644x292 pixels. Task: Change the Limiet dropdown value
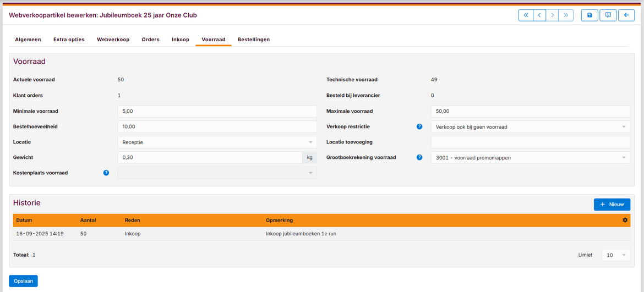tap(615, 255)
